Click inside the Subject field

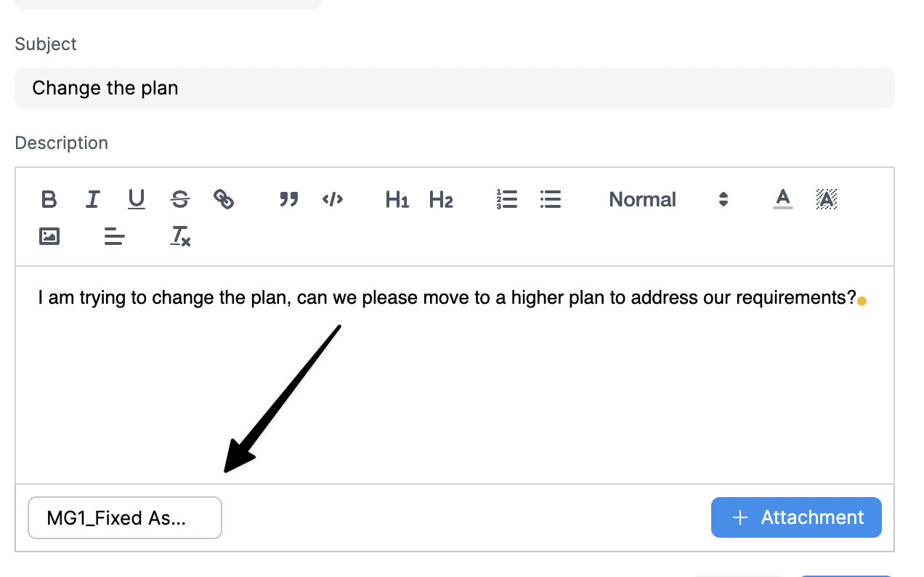tap(455, 87)
